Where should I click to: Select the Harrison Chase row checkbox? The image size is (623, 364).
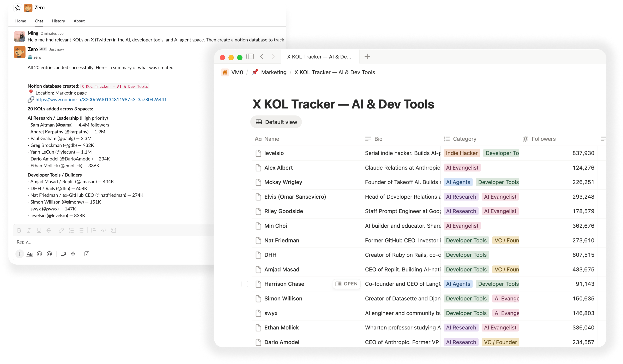pyautogui.click(x=245, y=284)
